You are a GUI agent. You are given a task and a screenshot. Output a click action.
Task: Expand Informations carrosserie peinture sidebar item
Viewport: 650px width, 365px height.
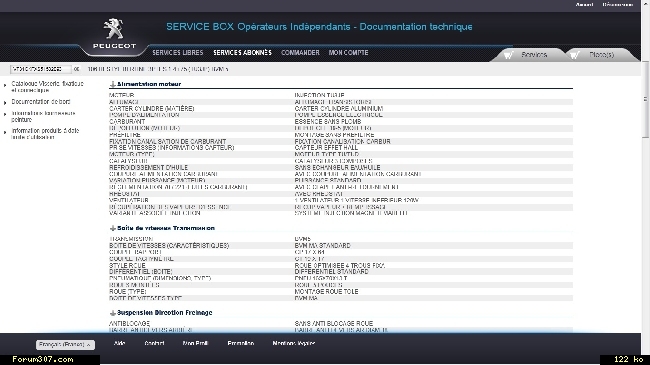pos(43,116)
